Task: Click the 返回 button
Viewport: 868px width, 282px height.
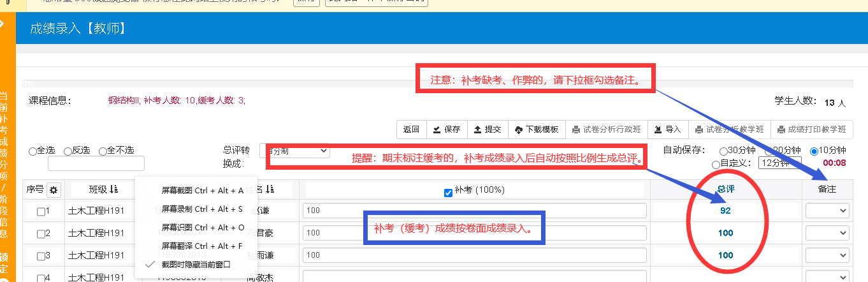Action: [412, 130]
